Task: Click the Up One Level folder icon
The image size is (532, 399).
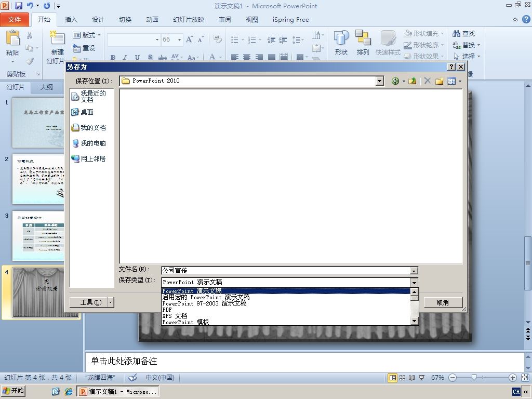Action: point(412,81)
